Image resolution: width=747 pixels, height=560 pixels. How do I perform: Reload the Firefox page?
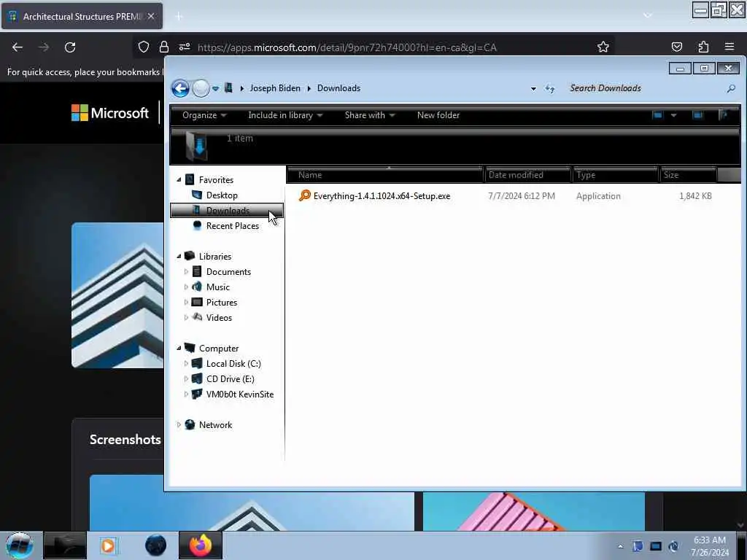coord(70,47)
